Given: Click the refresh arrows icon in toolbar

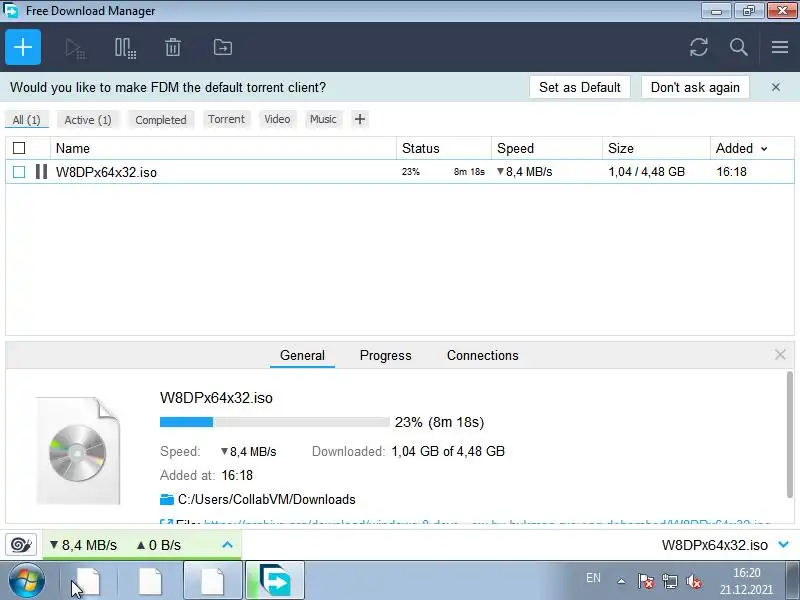Looking at the screenshot, I should [698, 47].
